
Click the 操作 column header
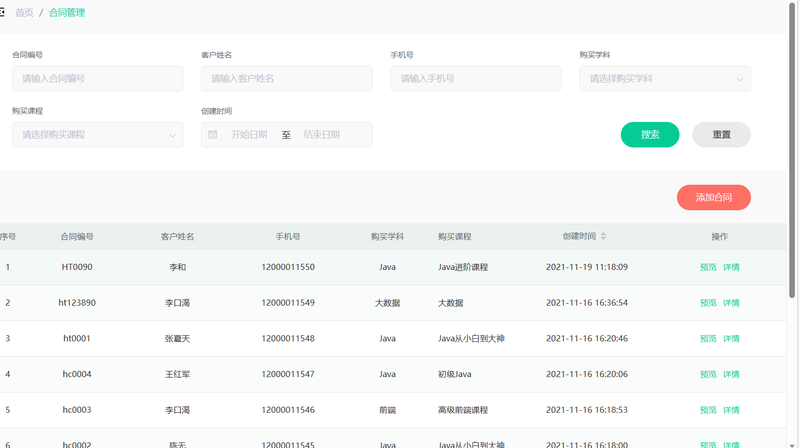[x=719, y=236]
